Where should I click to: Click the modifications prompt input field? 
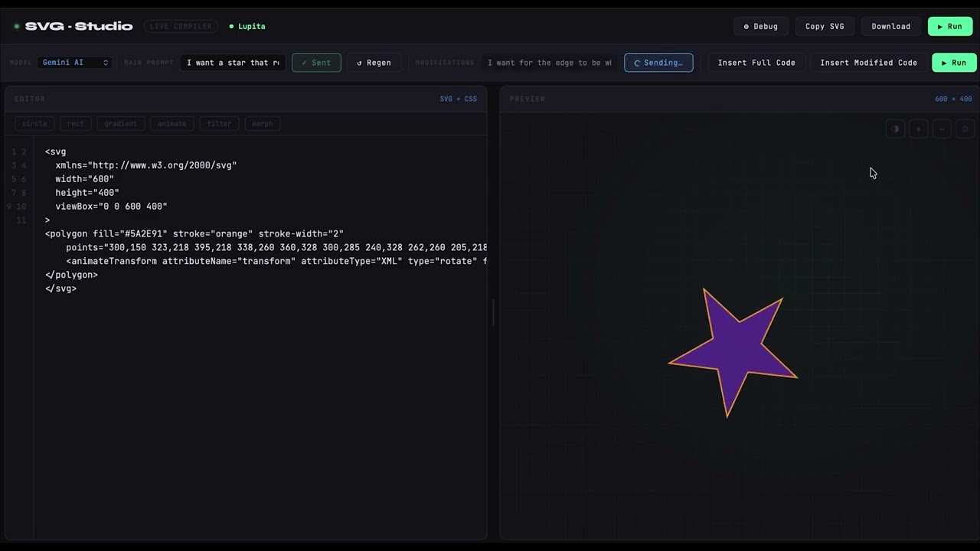[549, 63]
